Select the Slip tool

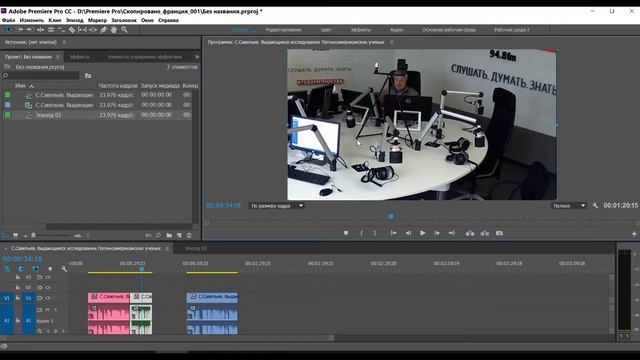coord(82,30)
